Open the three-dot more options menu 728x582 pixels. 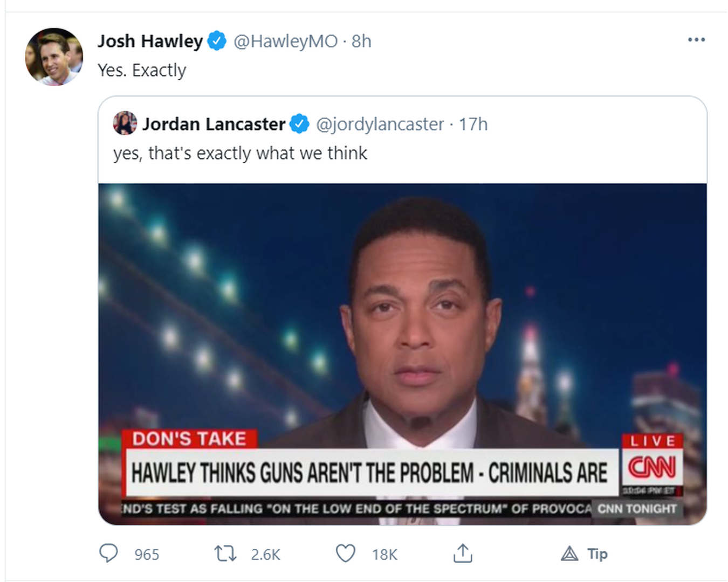(x=696, y=40)
